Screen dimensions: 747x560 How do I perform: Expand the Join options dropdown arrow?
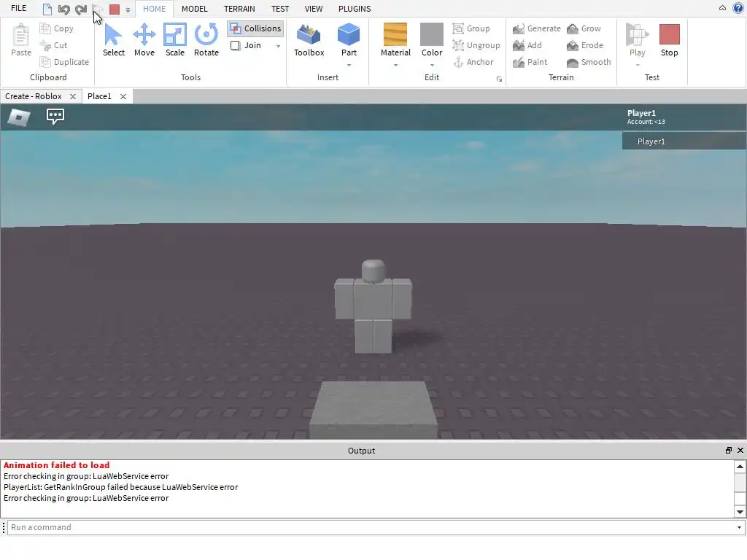coord(278,46)
